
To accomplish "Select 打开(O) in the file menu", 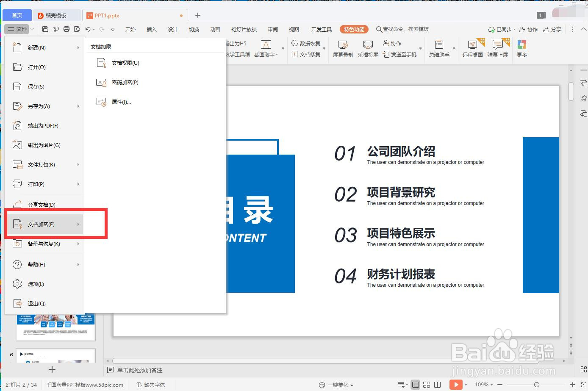I will click(x=44, y=67).
